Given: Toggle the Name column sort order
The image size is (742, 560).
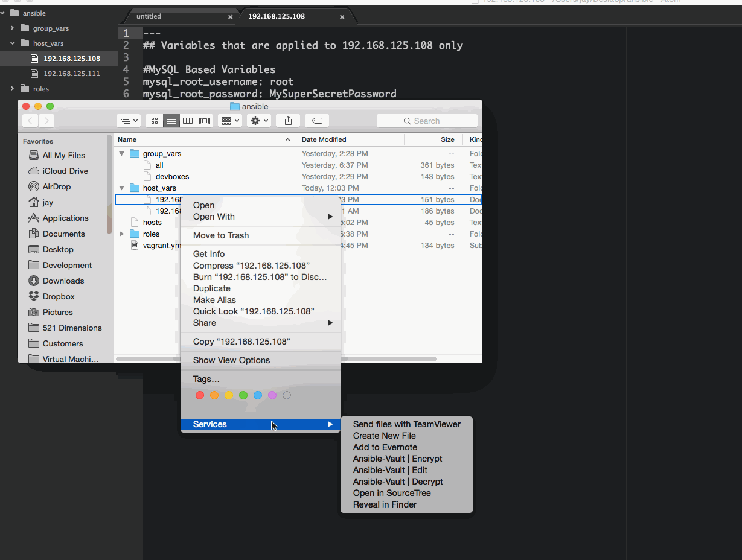Looking at the screenshot, I should 127,139.
